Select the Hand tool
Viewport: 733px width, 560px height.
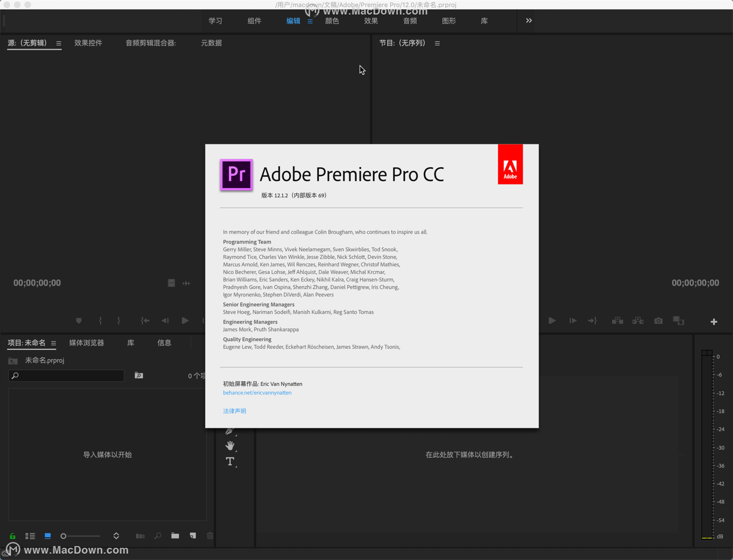click(x=230, y=446)
